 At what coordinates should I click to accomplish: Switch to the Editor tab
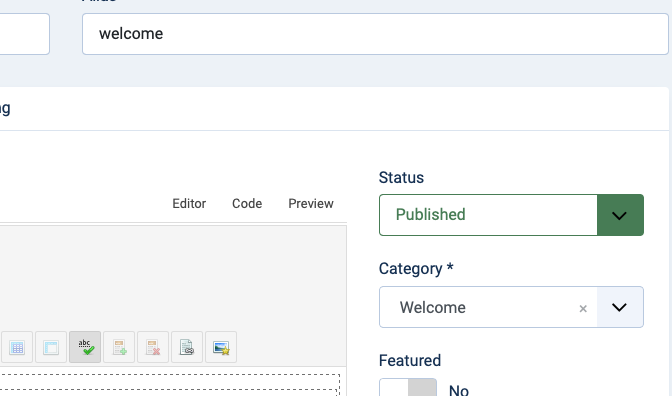pyautogui.click(x=189, y=204)
